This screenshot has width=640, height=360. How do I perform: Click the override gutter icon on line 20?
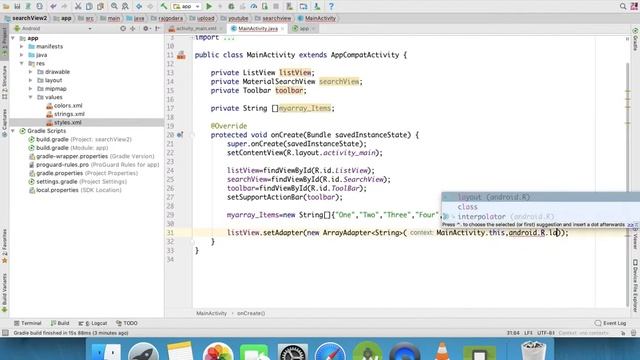tap(180, 135)
